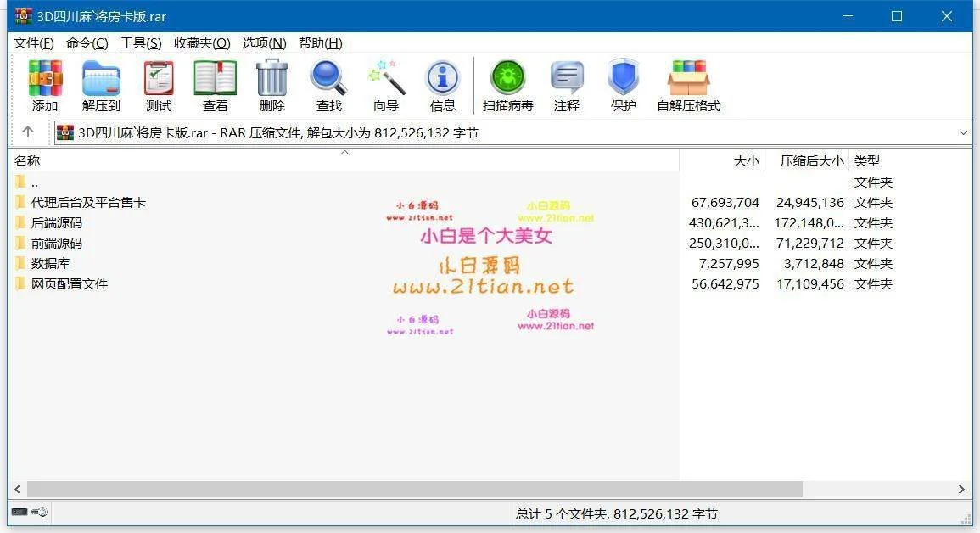Click the horizontal scrollbar right arrow
980x533 pixels.
click(x=961, y=490)
